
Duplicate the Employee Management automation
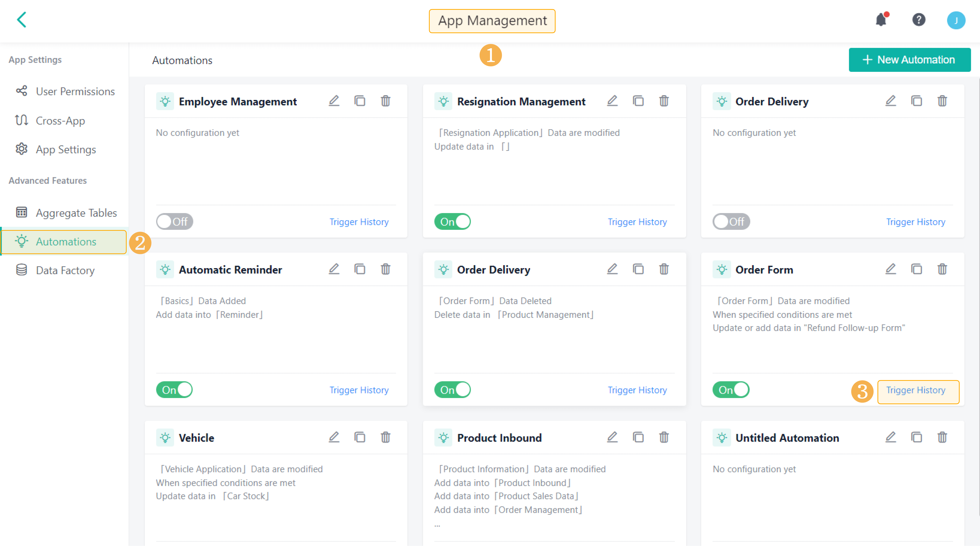(x=360, y=101)
